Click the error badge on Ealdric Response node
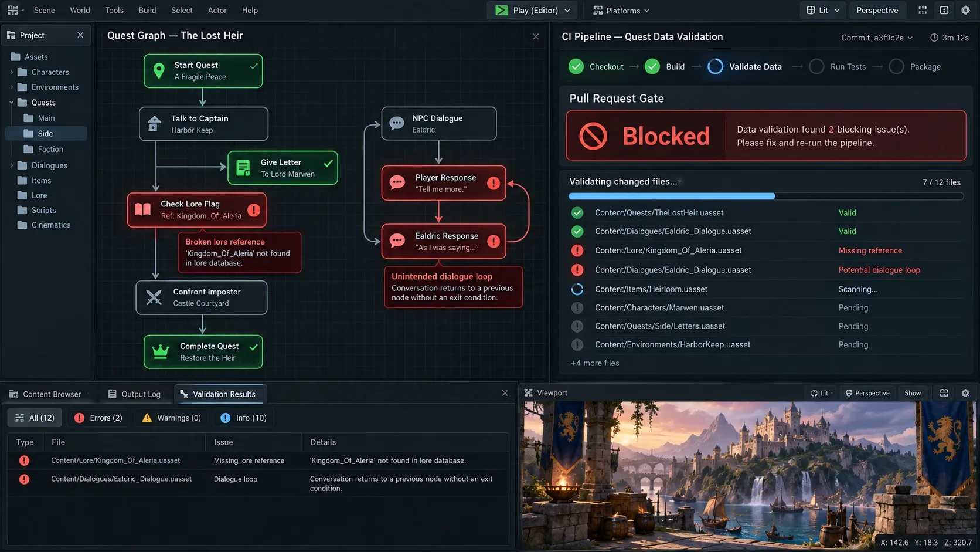The width and height of the screenshot is (980, 552). click(x=494, y=241)
